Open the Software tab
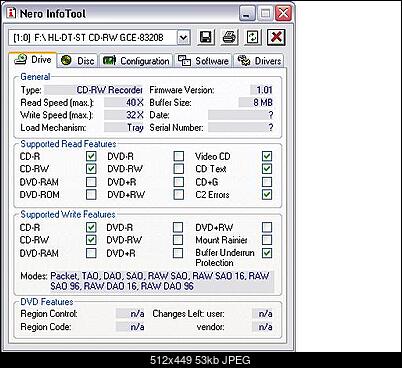The image size is (402, 368). click(203, 61)
